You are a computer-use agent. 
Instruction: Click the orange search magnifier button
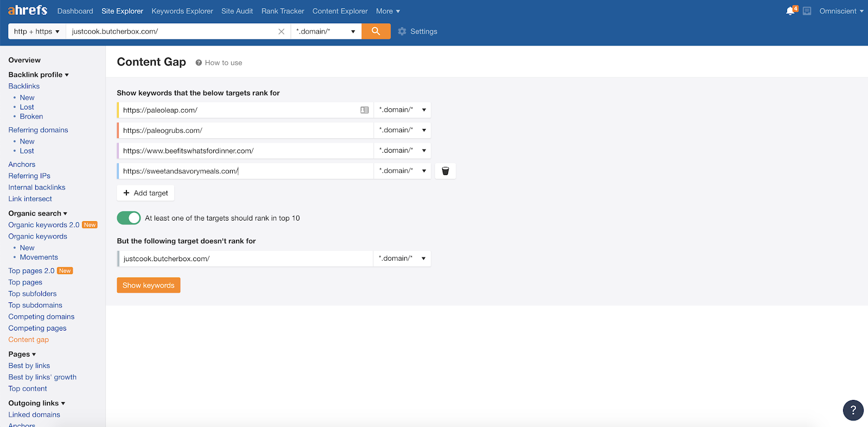click(x=376, y=31)
